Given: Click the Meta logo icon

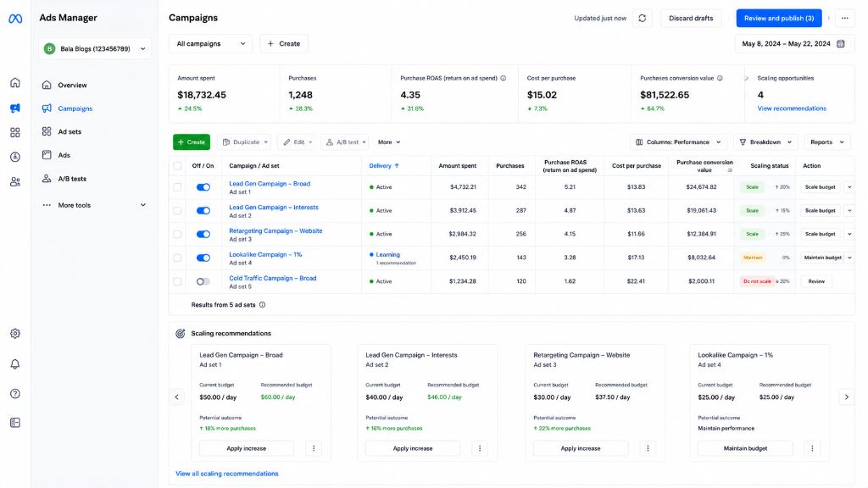Looking at the screenshot, I should [x=15, y=19].
